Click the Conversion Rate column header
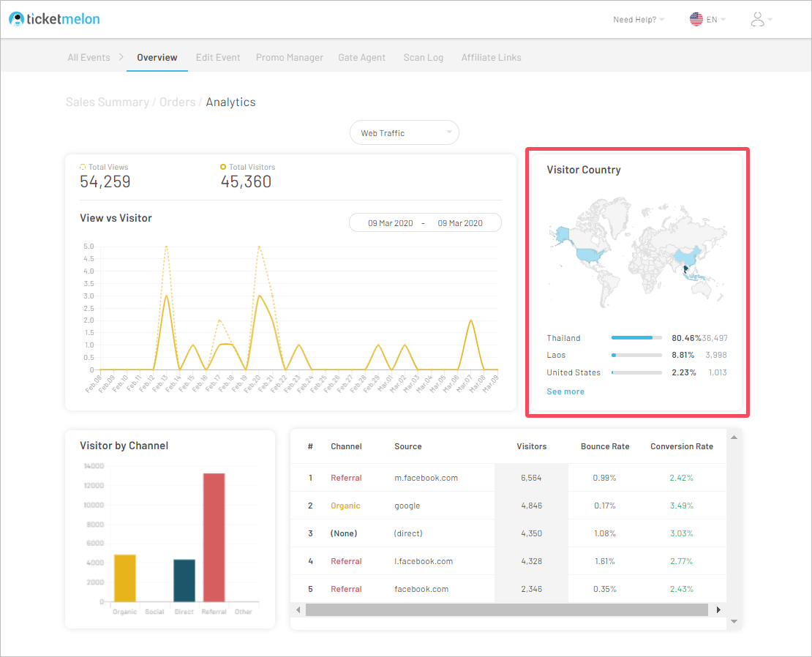This screenshot has width=812, height=657. point(682,446)
